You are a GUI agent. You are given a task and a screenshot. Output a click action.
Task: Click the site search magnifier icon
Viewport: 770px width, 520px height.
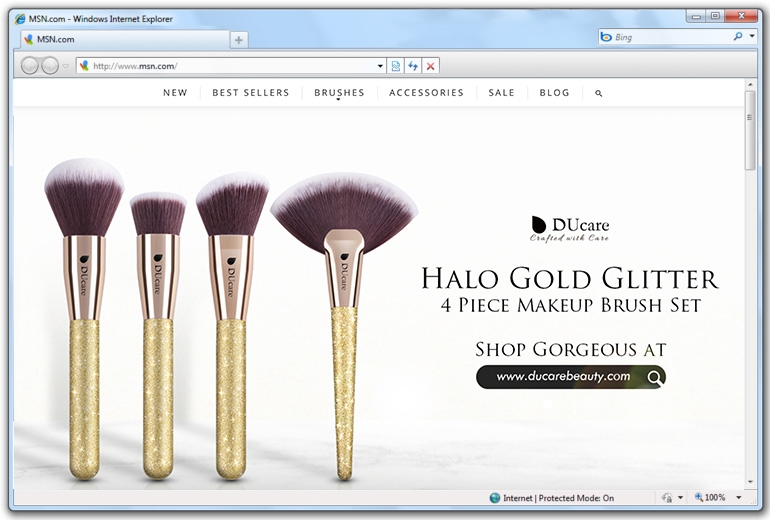[599, 93]
